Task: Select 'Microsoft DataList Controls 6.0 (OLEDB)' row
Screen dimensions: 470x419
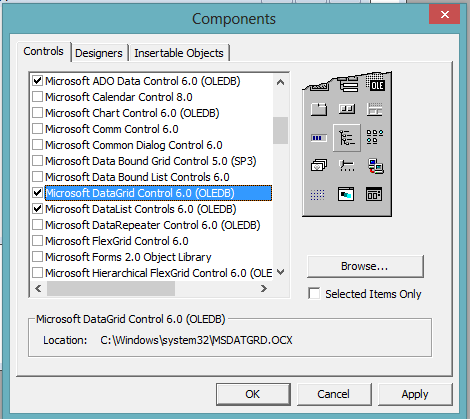Action: pyautogui.click(x=141, y=209)
